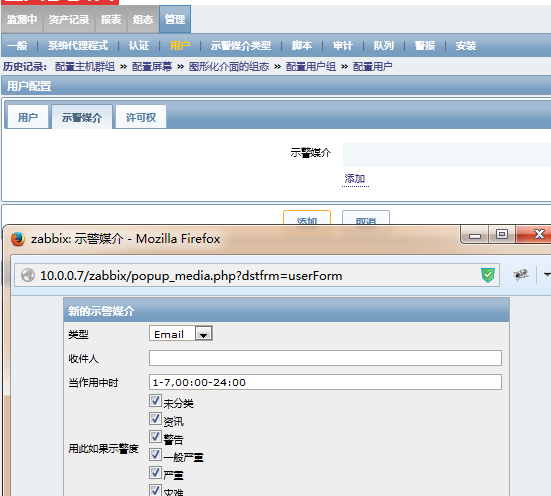This screenshot has width=551, height=496.
Task: Select the 监测中 main menu tab
Action: [x=22, y=20]
